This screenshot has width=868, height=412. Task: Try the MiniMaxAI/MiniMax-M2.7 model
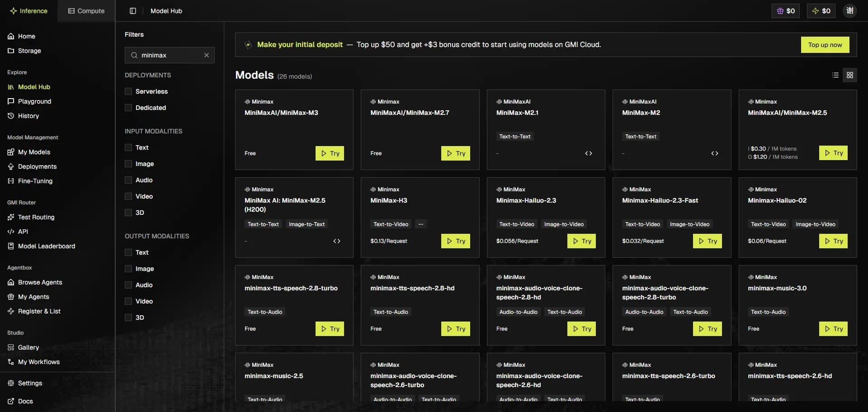(456, 153)
